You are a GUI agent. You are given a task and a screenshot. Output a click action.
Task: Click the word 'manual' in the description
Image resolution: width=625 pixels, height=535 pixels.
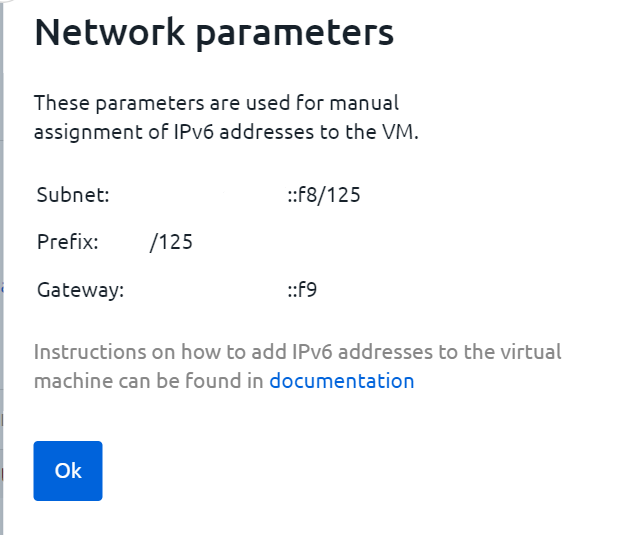pos(364,103)
